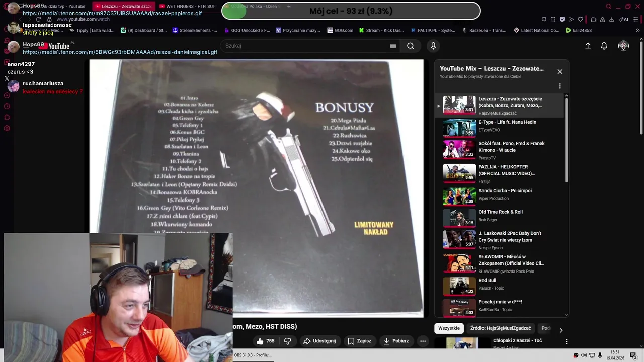Open the OBS 31.0.3 taskbar item
Viewport: 644px width, 362px height.
pos(253,355)
